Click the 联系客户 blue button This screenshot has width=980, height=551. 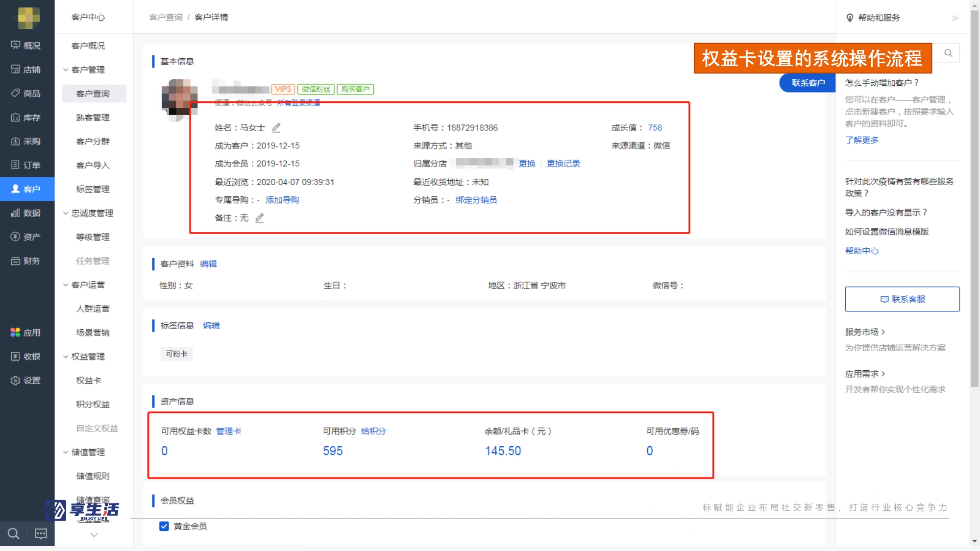click(808, 83)
